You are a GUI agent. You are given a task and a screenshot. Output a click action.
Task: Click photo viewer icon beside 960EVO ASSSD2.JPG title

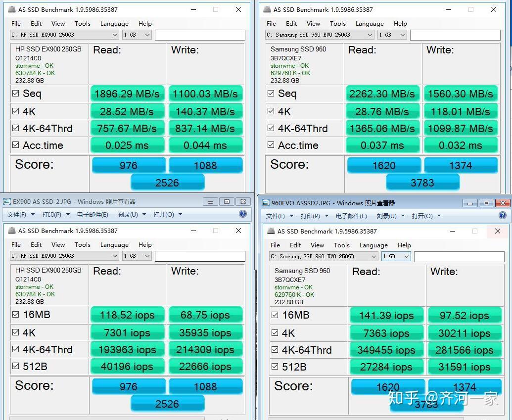coord(266,203)
